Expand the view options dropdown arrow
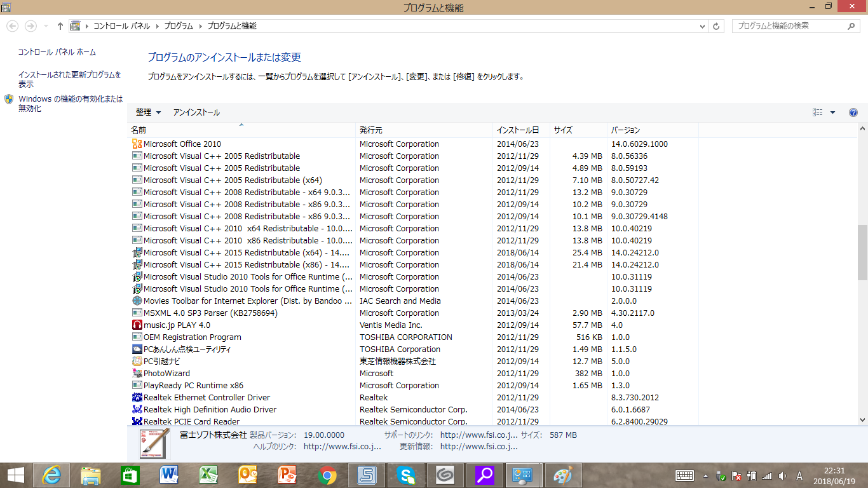Screen dimensions: 868x488 833,112
